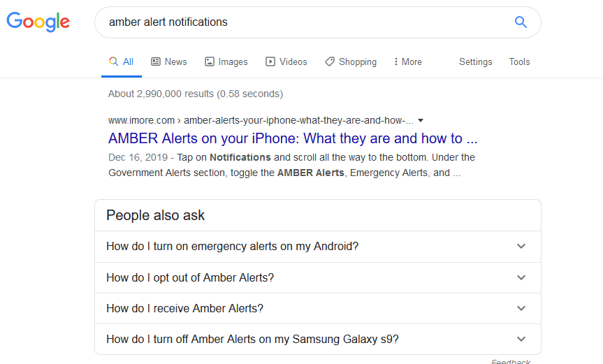603x364 pixels.
Task: Expand "How do I receive Amber Alerts?"
Action: tap(521, 308)
